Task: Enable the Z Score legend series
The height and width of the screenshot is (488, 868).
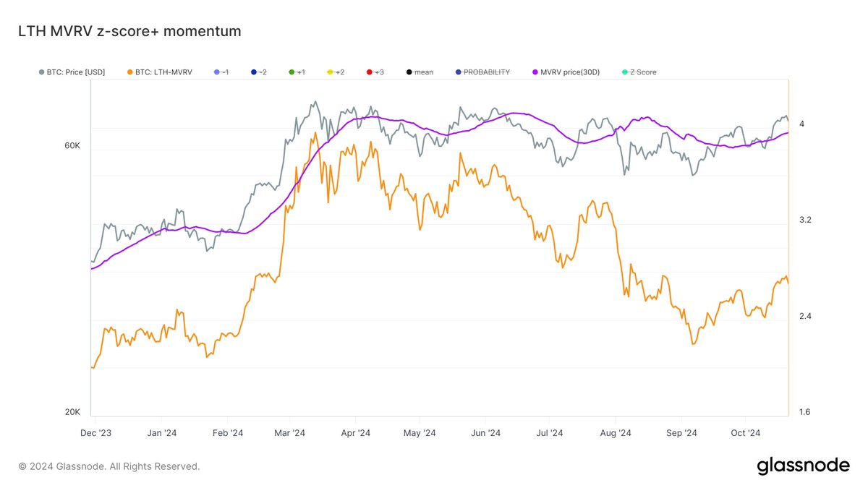Action: click(x=639, y=72)
